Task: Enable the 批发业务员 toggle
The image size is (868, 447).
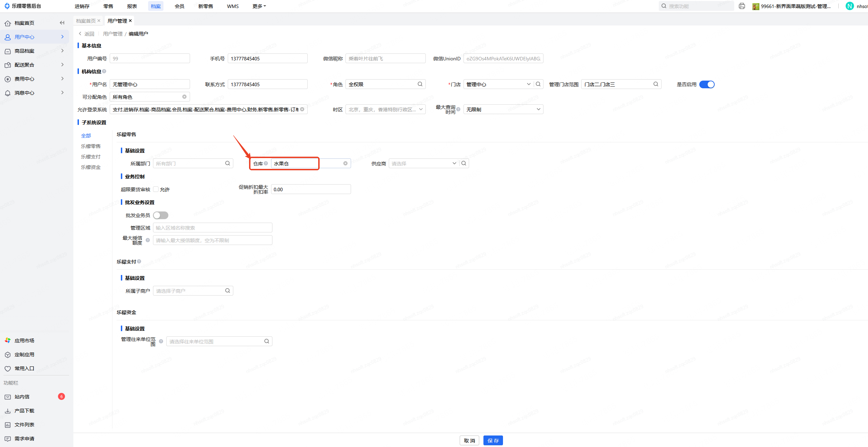Action: 161,215
